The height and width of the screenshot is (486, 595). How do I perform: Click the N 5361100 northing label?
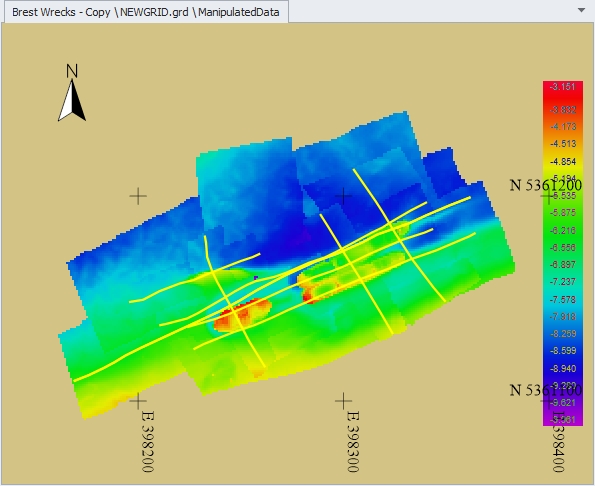[x=545, y=390]
